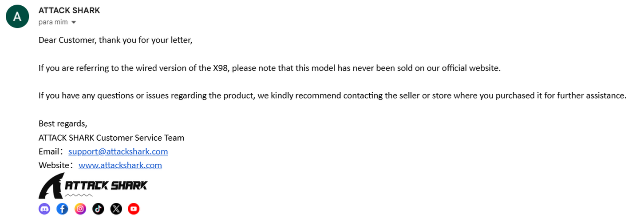Open the Facebook social icon
This screenshot has width=644, height=222.
[x=63, y=209]
